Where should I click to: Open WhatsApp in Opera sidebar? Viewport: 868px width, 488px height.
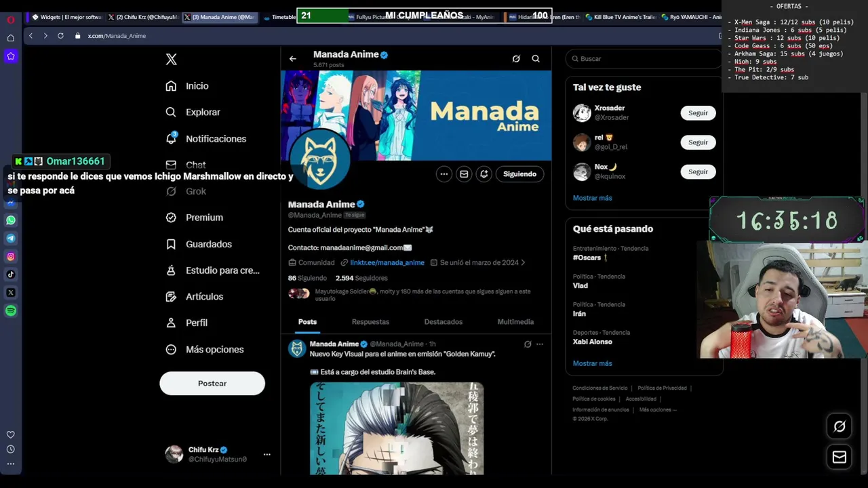point(11,220)
